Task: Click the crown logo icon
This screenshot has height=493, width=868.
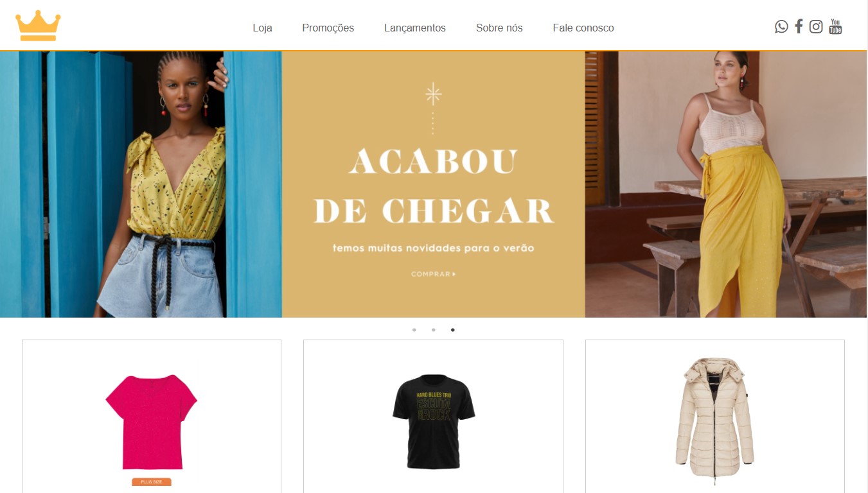Action: [38, 26]
